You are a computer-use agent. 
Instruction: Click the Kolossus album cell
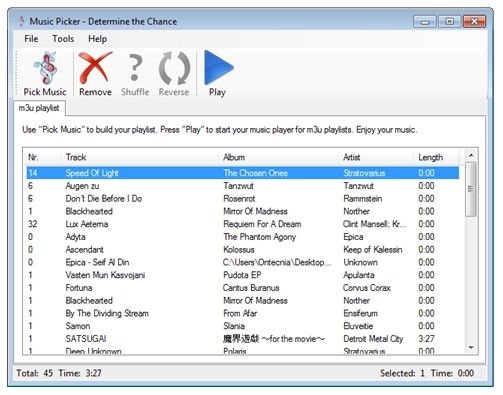pos(239,249)
